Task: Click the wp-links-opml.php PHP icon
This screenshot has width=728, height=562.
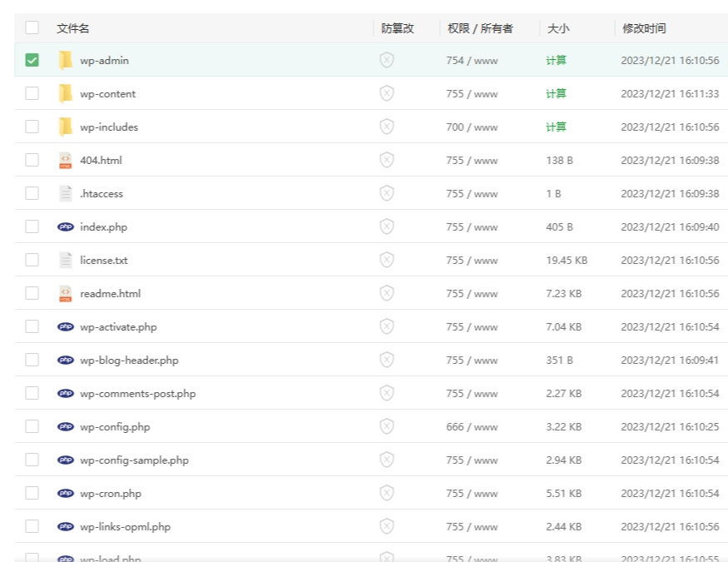Action: 66,526
